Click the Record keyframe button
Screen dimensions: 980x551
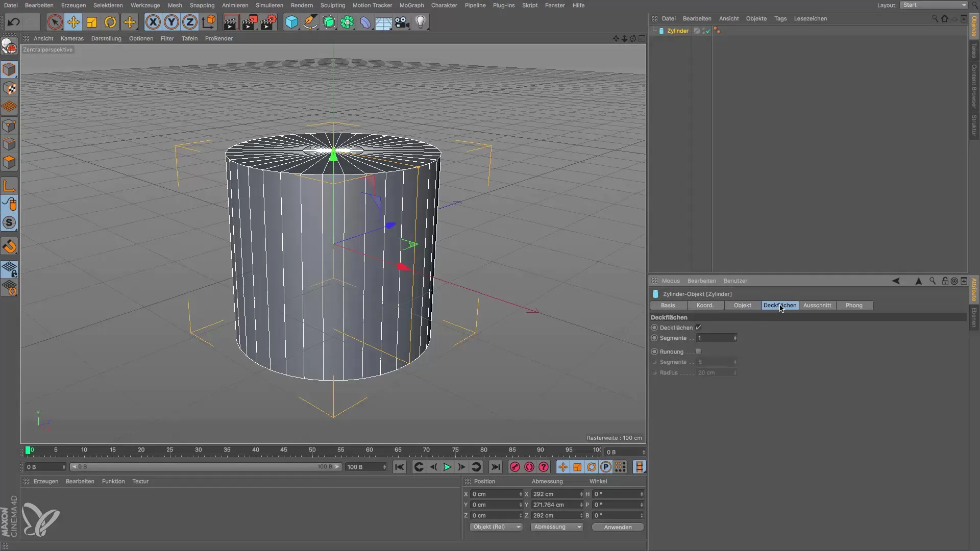[x=514, y=467]
